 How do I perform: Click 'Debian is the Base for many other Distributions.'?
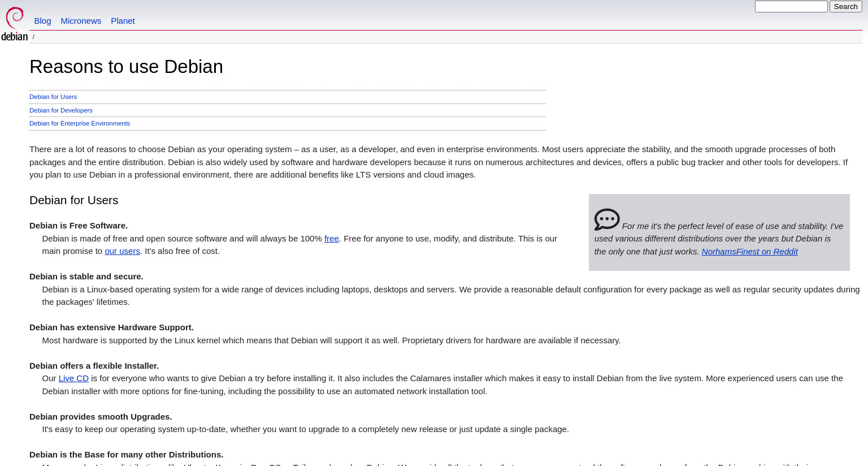126,455
